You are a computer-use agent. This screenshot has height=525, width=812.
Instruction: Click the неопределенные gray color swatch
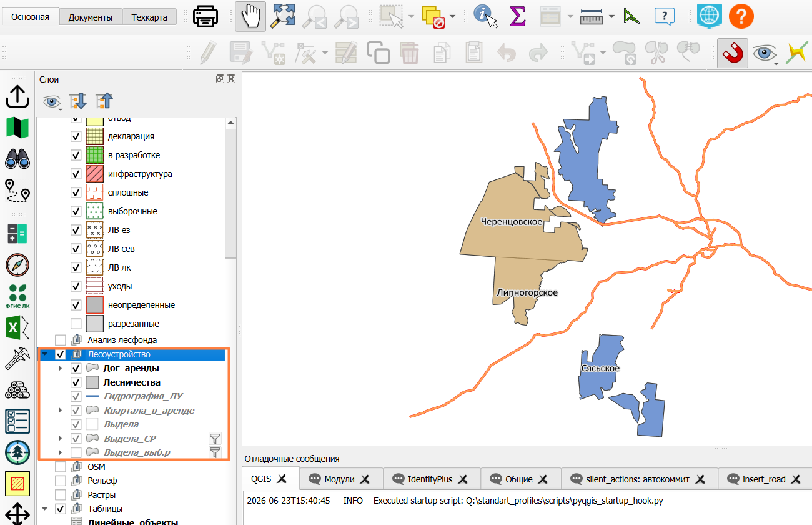[x=94, y=305]
